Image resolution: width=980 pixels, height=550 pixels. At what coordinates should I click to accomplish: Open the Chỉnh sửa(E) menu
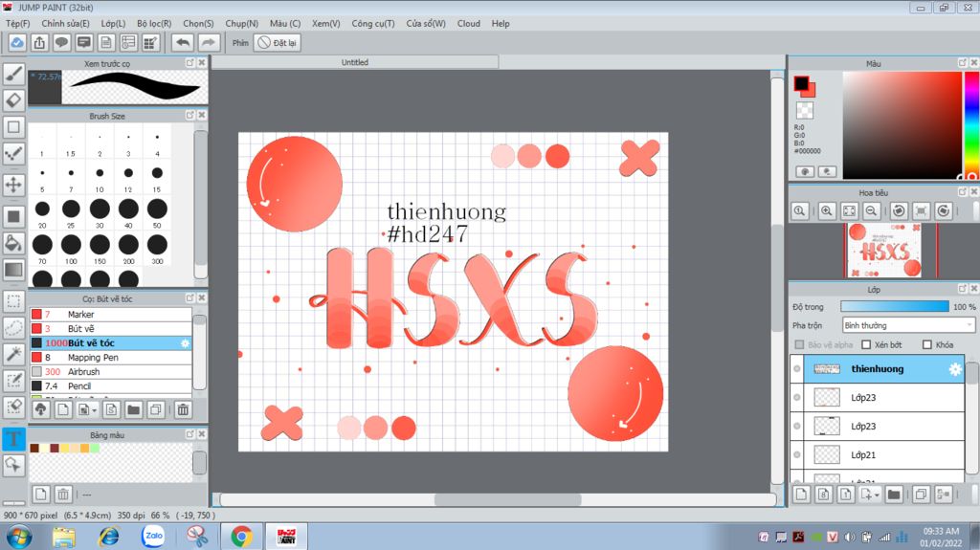66,23
